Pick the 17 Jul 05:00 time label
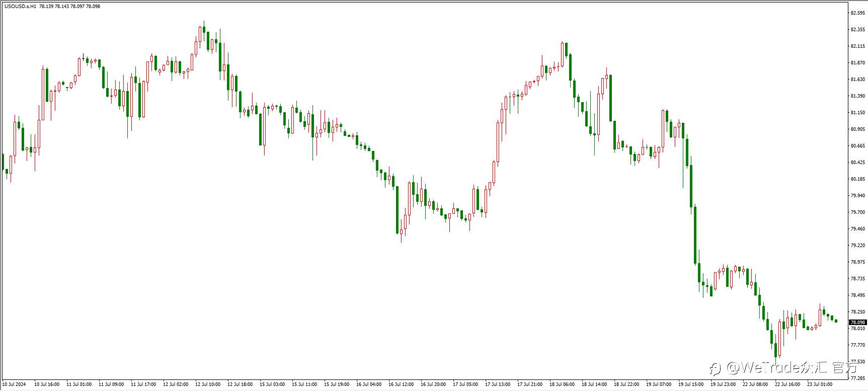This screenshot has width=868, height=391. (x=465, y=384)
